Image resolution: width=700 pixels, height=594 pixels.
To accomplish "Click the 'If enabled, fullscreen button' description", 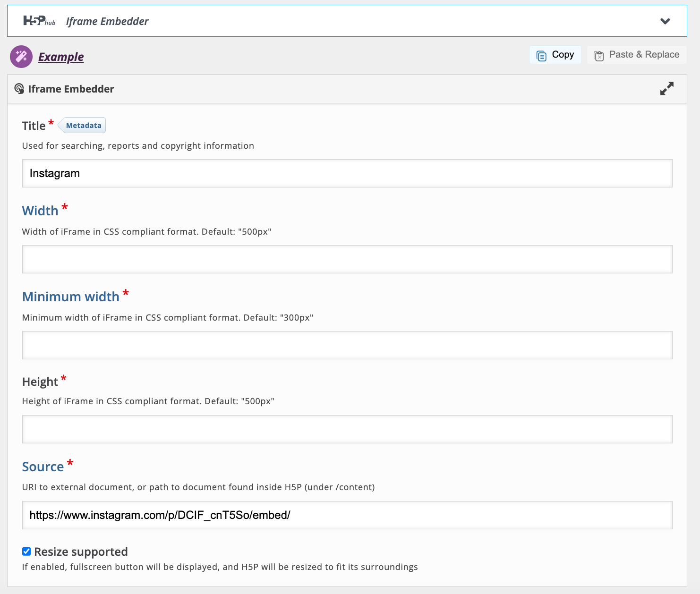I will pyautogui.click(x=220, y=567).
